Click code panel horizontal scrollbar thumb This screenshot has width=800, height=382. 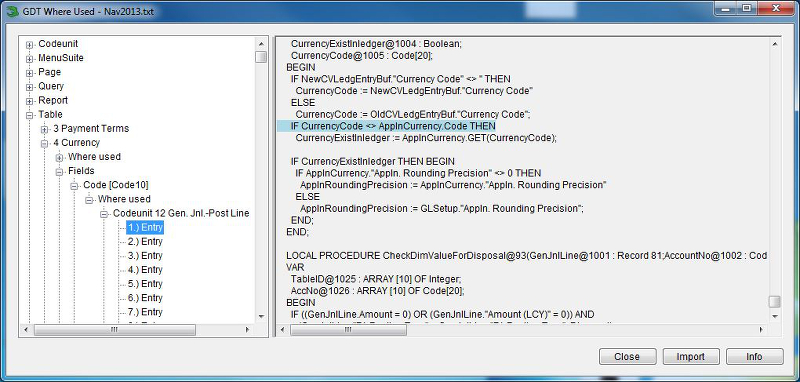348,330
